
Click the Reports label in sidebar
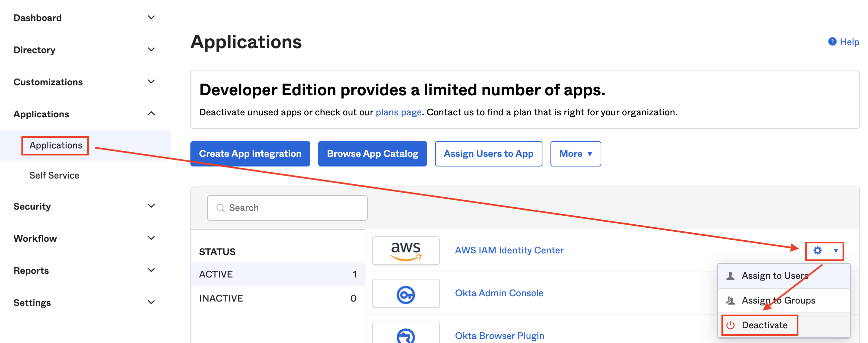[x=31, y=270]
